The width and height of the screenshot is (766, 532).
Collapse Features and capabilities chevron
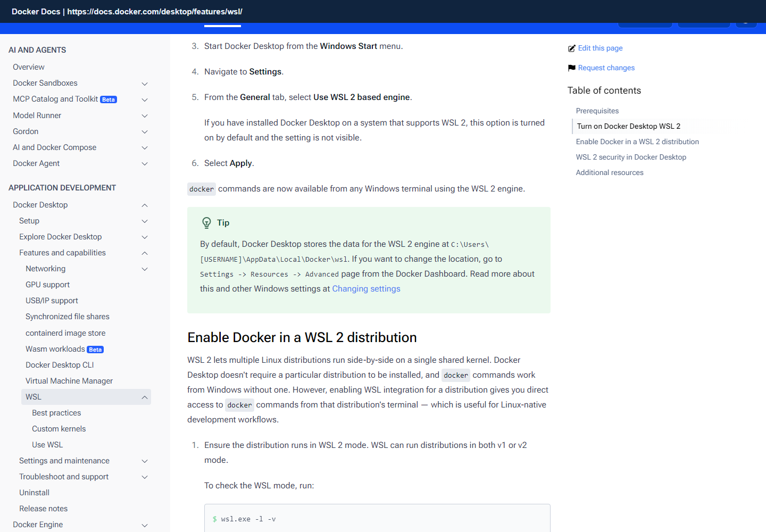pos(145,253)
